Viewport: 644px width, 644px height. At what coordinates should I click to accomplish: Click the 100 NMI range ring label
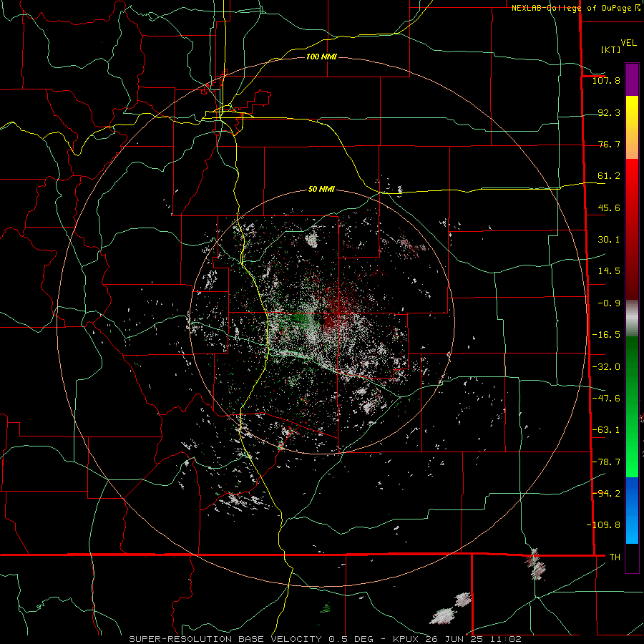click(321, 57)
